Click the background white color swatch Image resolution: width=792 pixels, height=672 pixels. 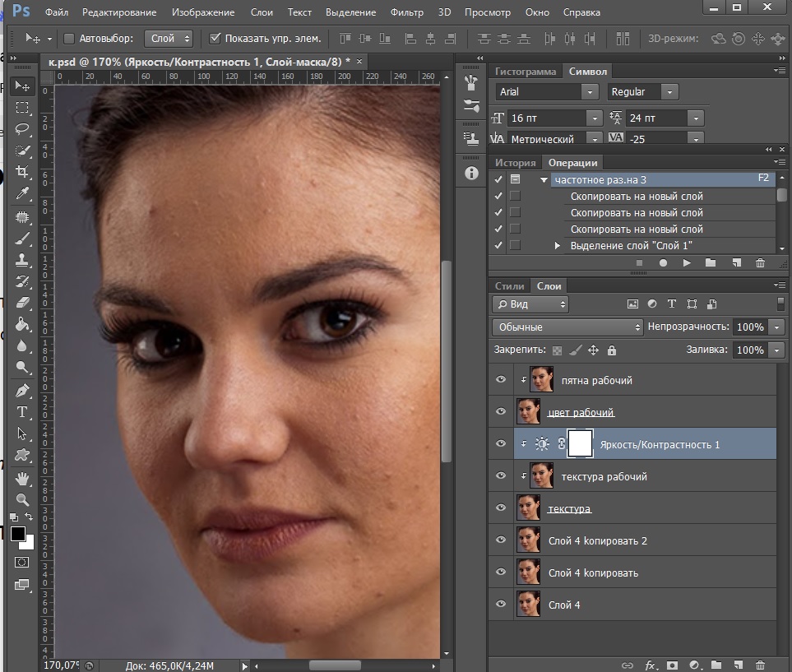(28, 545)
